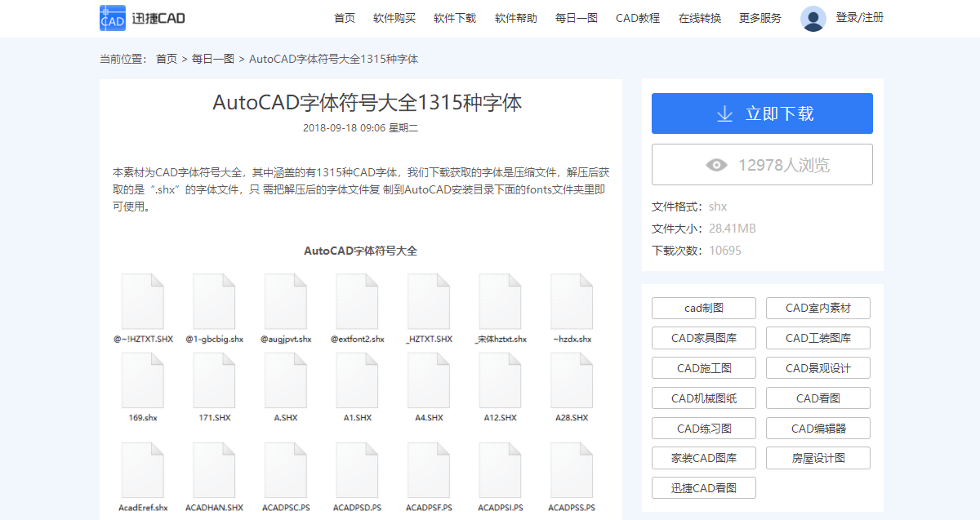Click the ACADPSF.PS file icon

pos(429,470)
